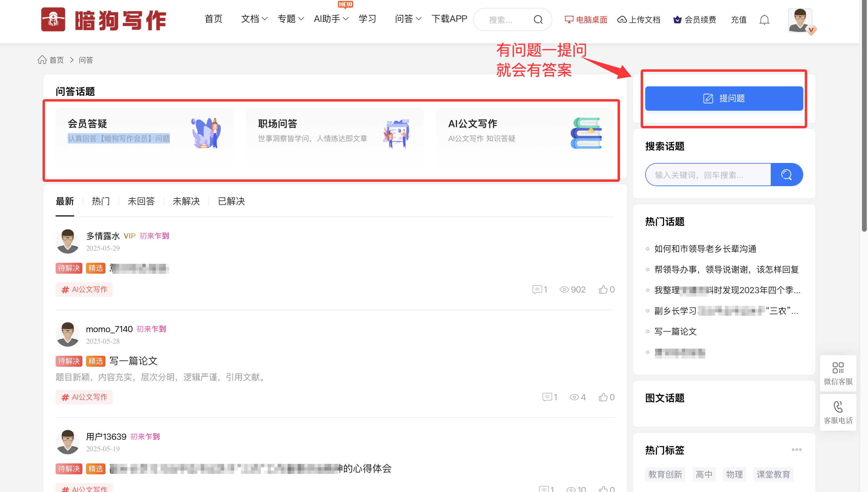Viewport: 868px width, 492px height.
Task: Click 多情露水 user avatar
Action: (67, 241)
